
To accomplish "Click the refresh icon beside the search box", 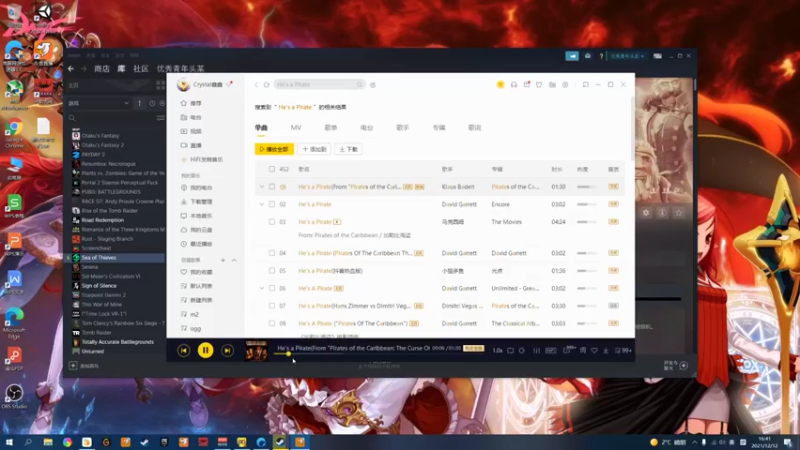I will 266,85.
